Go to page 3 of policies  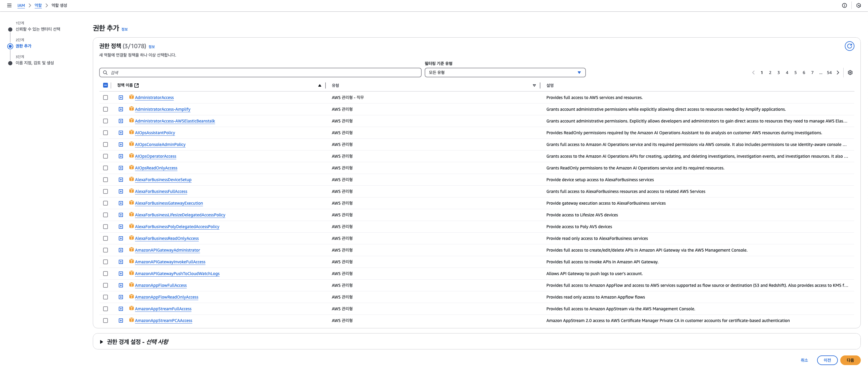pyautogui.click(x=778, y=73)
